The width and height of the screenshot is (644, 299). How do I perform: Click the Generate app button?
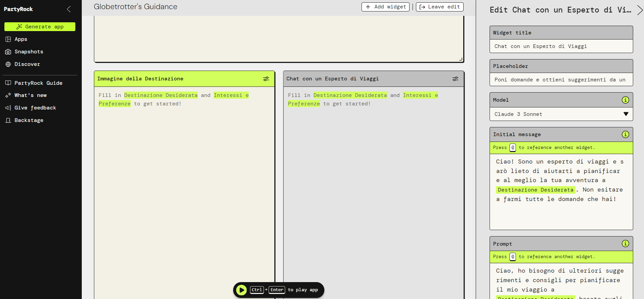coord(40,27)
